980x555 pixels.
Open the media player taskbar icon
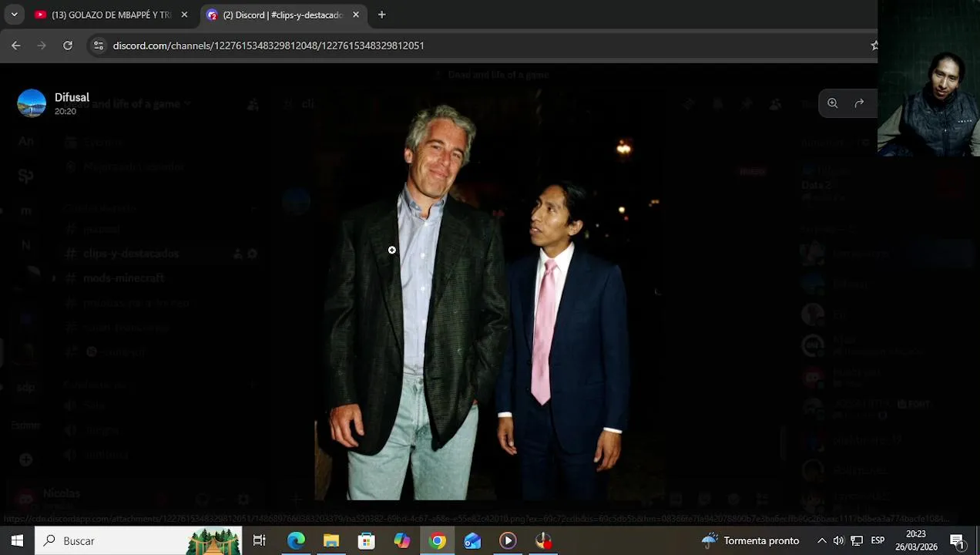508,540
